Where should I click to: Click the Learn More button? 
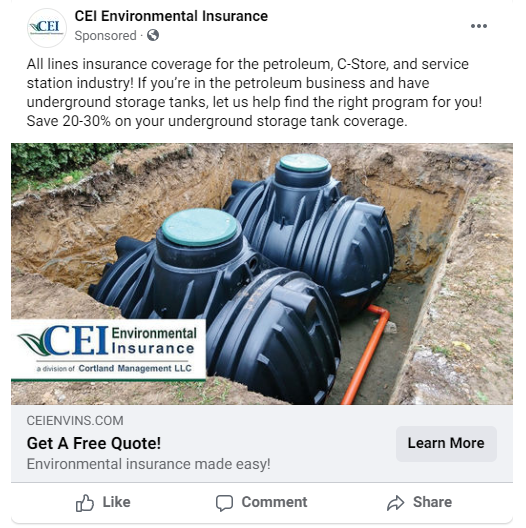(x=446, y=443)
